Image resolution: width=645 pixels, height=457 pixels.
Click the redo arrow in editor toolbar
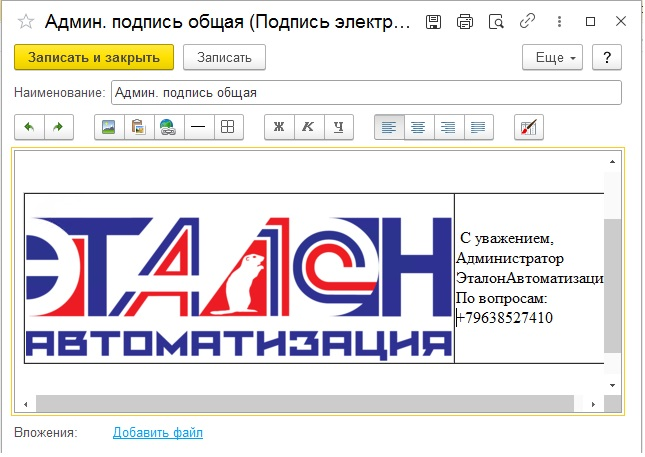click(x=58, y=127)
